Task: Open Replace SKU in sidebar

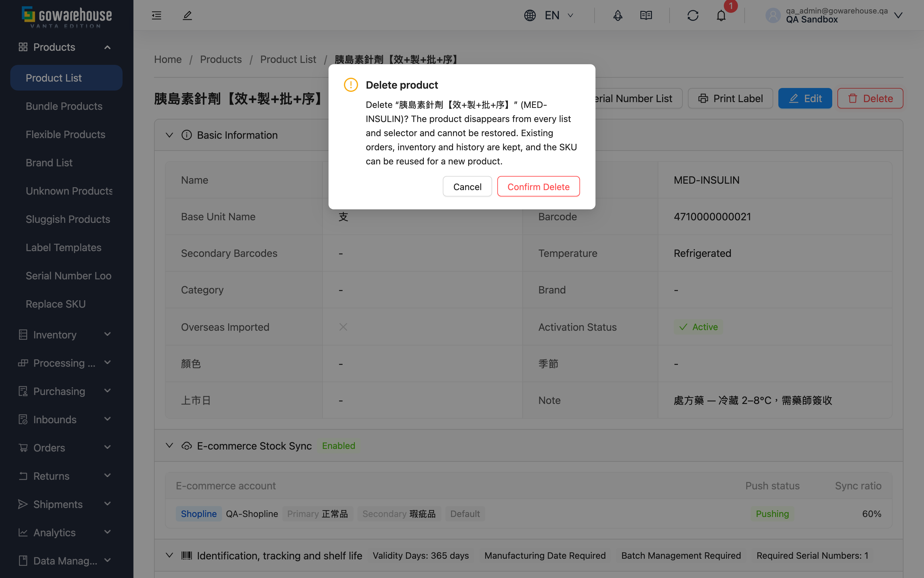Action: (x=66, y=304)
